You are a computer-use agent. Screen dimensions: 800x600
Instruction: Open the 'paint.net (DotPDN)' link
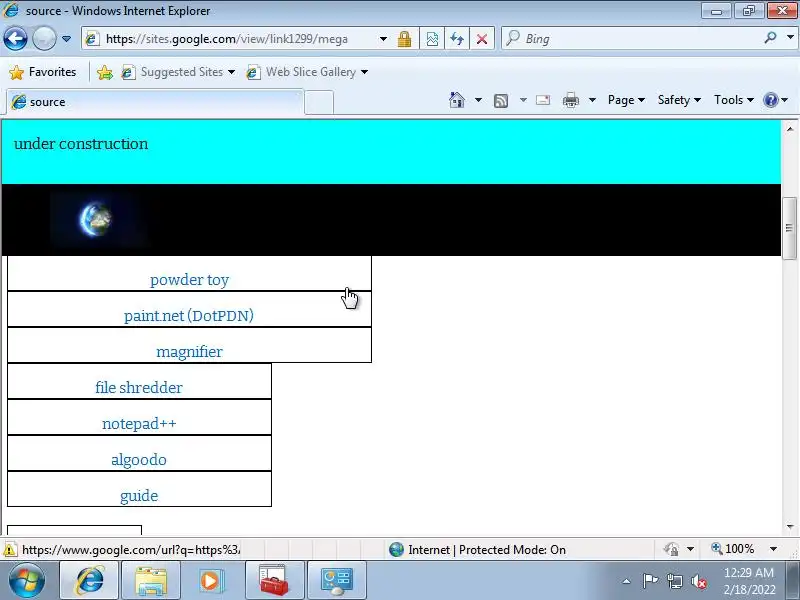189,316
